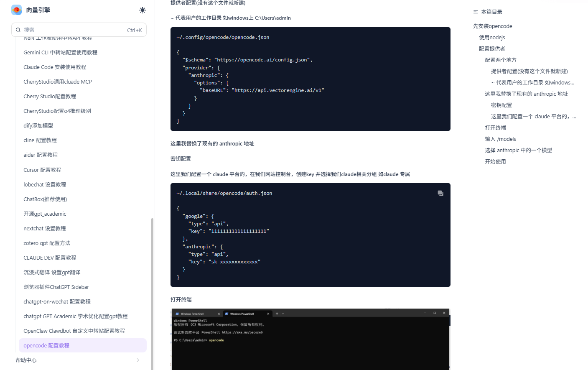The width and height of the screenshot is (588, 370).
Task: Jump to 这里我们配置一个 claude 平台的 in contents
Action: 534,116
